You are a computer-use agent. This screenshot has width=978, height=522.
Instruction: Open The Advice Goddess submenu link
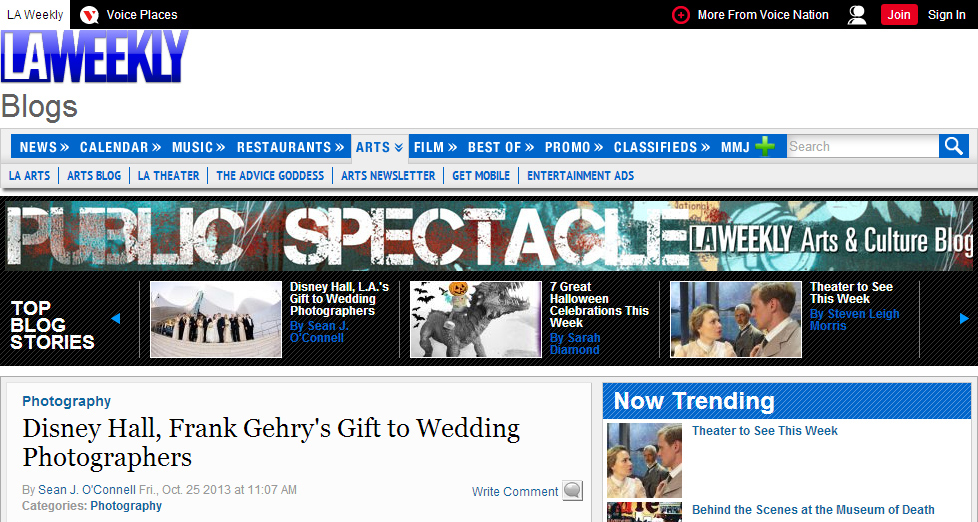270,176
